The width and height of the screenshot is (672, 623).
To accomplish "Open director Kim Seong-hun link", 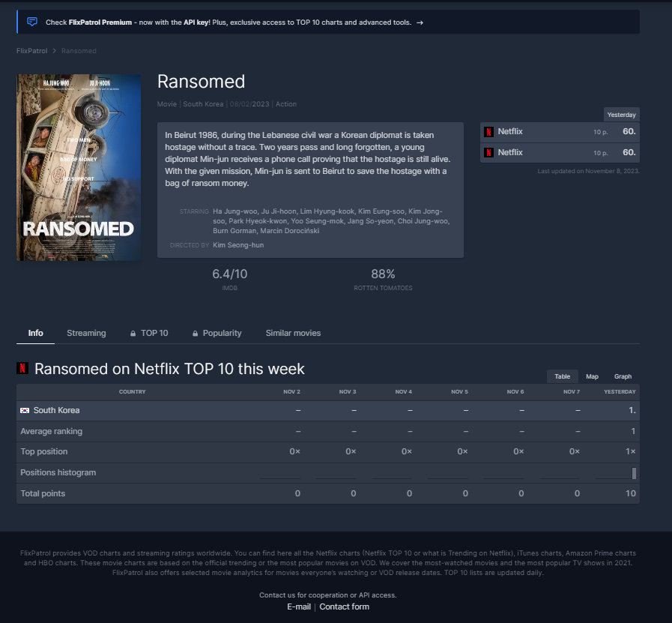I will tap(238, 245).
